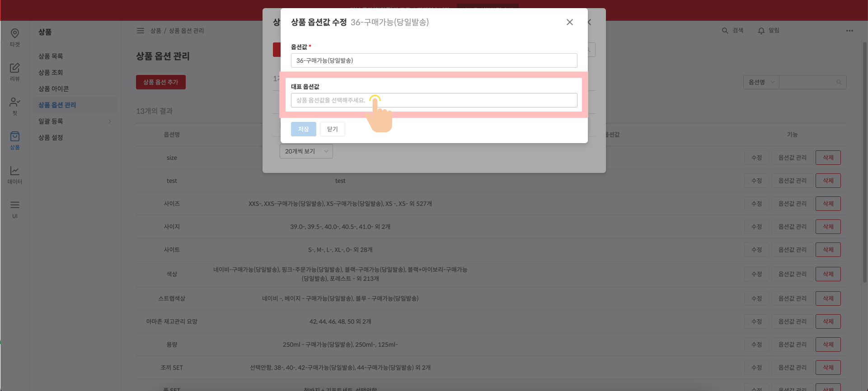Click the 기능 column header

[793, 135]
